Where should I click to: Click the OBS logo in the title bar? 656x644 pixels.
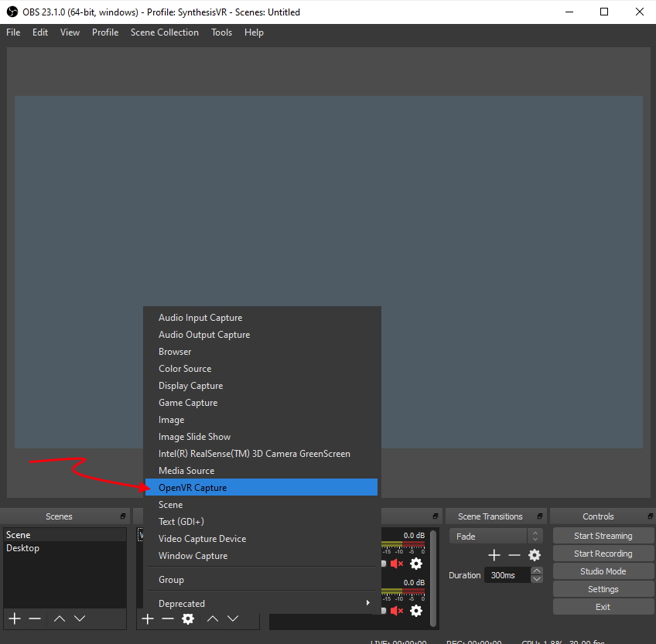coord(12,12)
